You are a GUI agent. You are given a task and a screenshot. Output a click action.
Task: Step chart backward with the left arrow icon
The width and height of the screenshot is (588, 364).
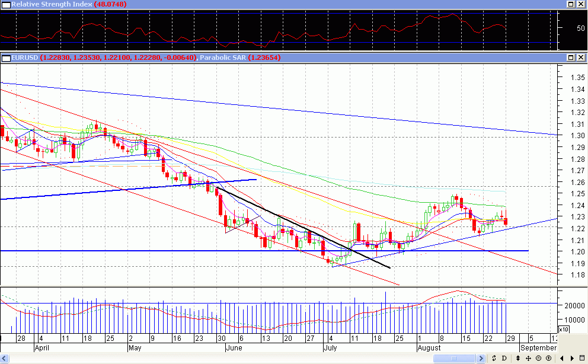pyautogui.click(x=561, y=359)
